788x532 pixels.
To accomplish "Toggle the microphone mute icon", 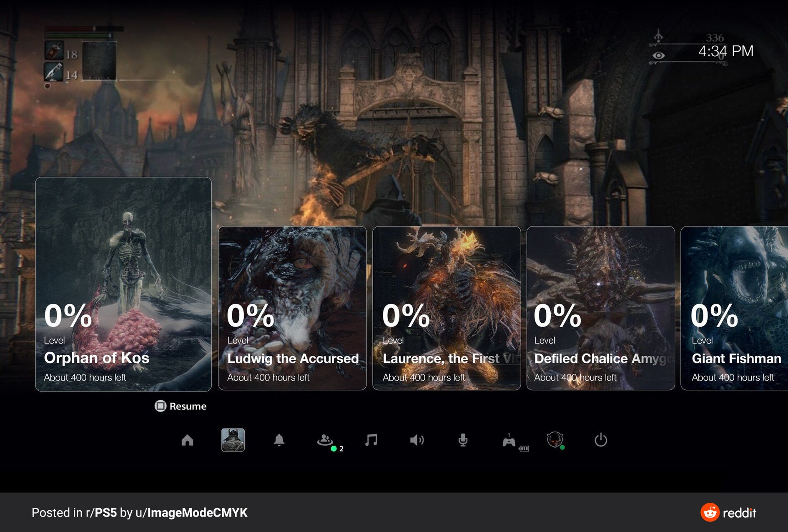I will (x=463, y=440).
